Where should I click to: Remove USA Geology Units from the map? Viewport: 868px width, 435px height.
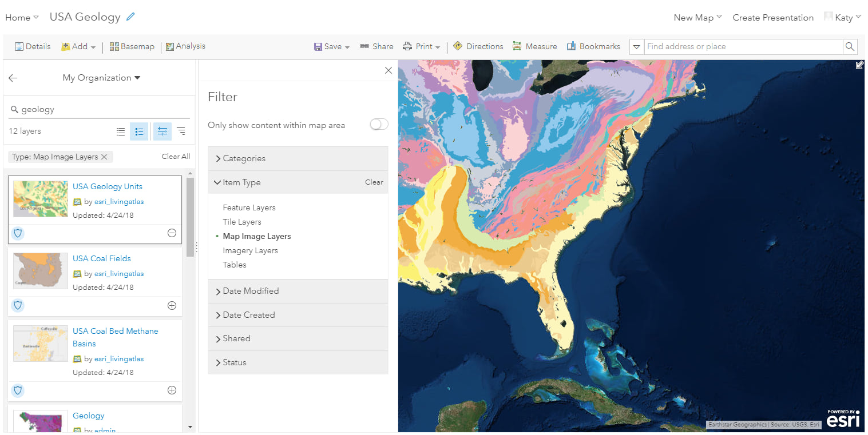(x=172, y=233)
